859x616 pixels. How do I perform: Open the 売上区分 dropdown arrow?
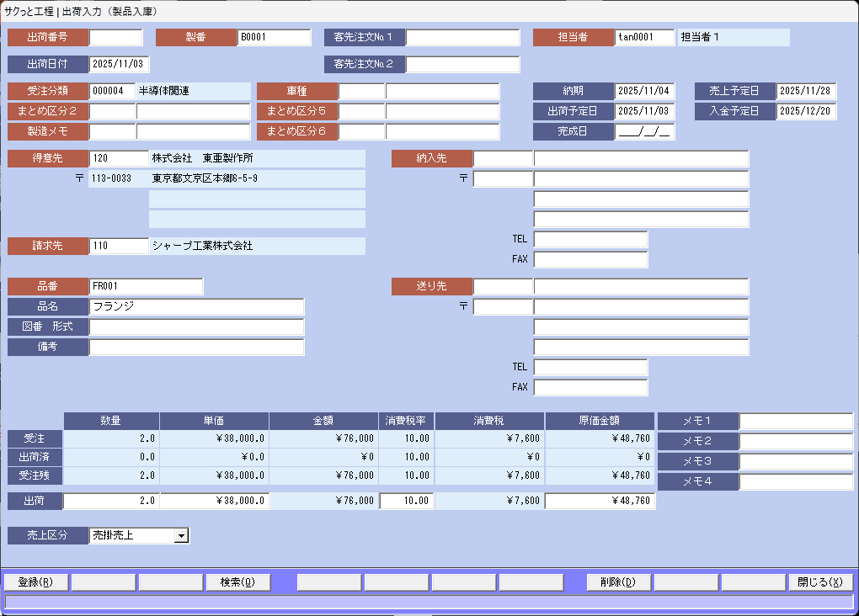click(x=180, y=535)
